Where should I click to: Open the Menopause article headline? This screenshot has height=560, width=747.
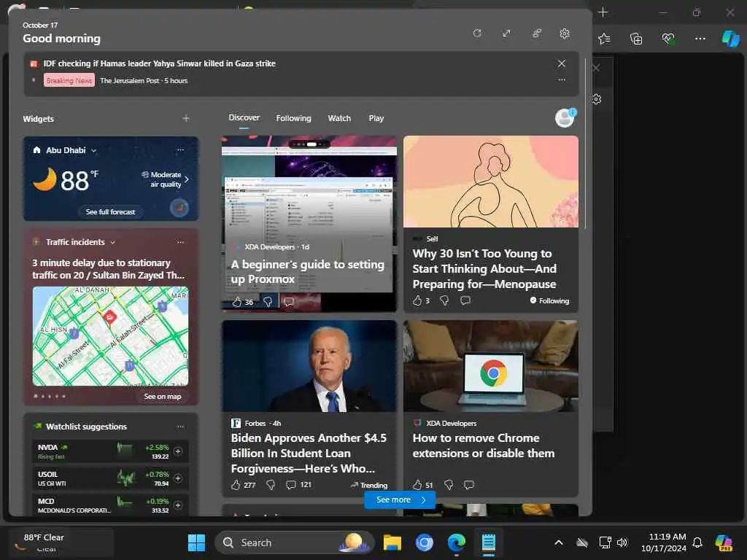point(484,268)
